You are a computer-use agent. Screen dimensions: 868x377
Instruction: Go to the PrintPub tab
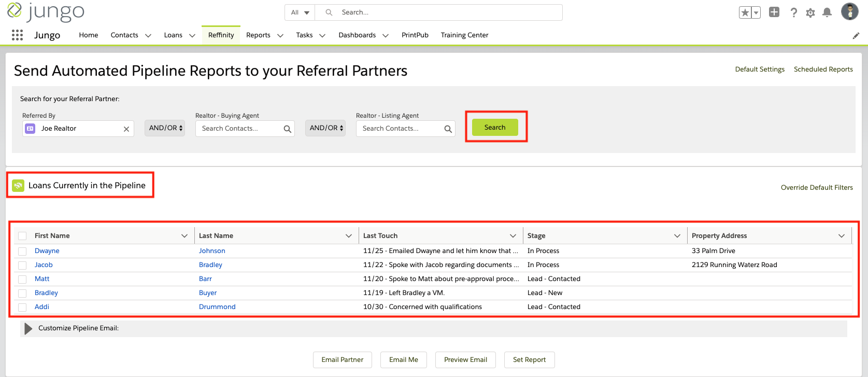pyautogui.click(x=415, y=35)
